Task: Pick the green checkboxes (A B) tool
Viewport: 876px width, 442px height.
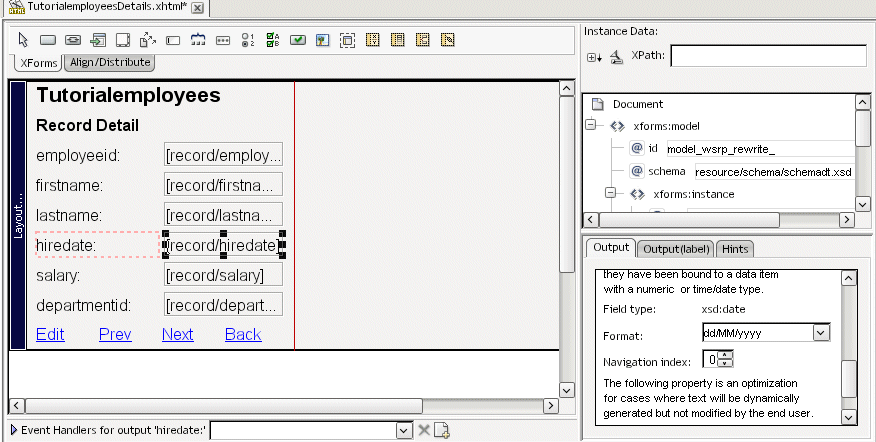Action: tap(273, 40)
